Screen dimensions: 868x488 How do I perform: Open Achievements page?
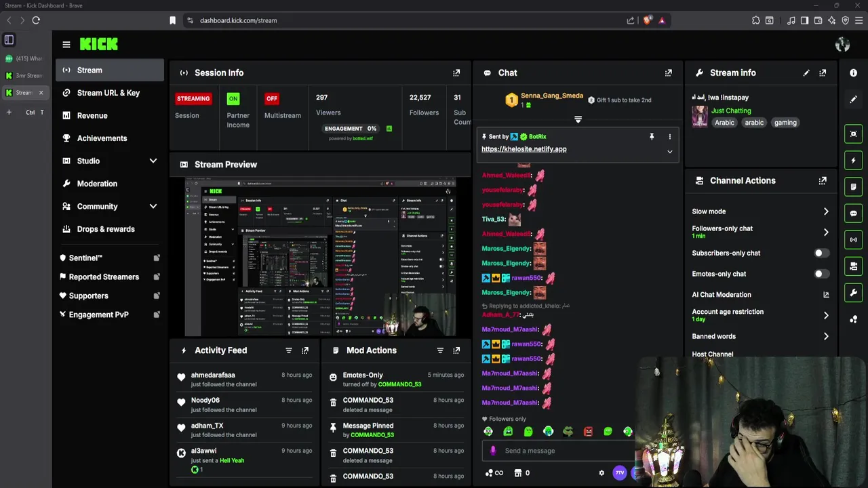coord(110,138)
